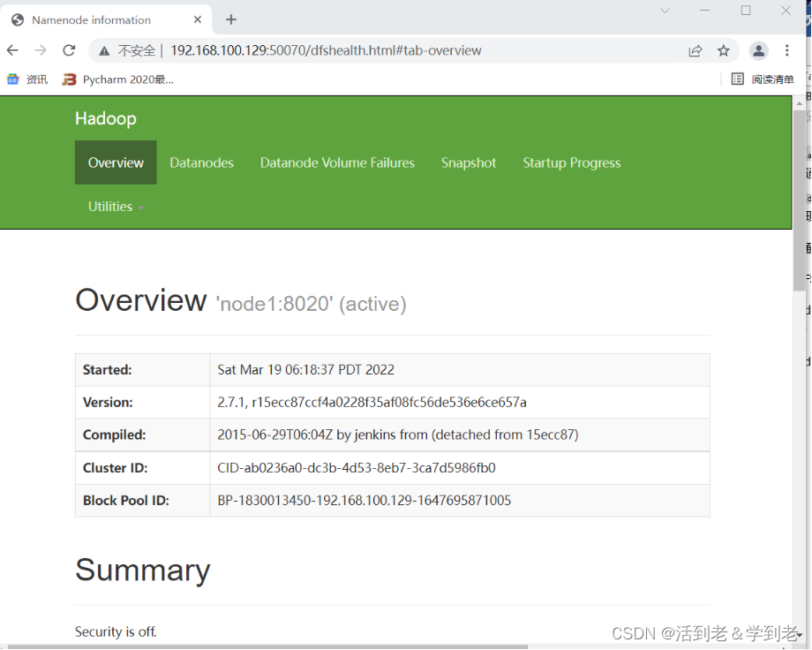Open the Startup Progress tab
This screenshot has width=812, height=650.
571,162
